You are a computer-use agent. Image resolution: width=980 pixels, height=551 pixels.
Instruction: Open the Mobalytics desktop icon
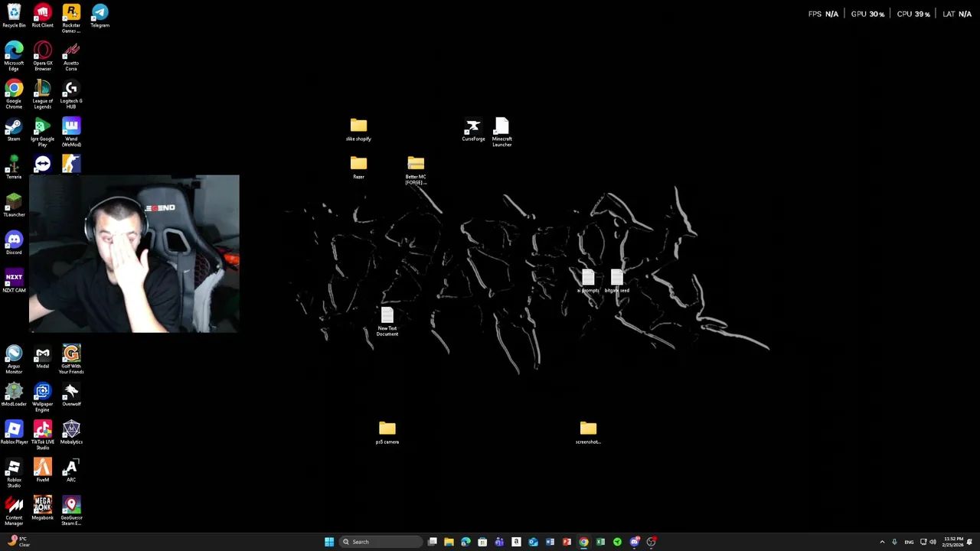71,432
